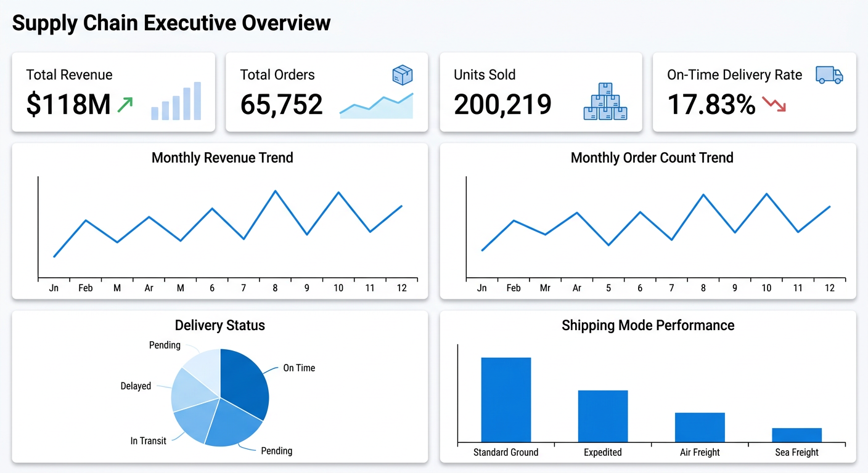Click the "On Time" pie label
This screenshot has height=473, width=868.
(299, 368)
